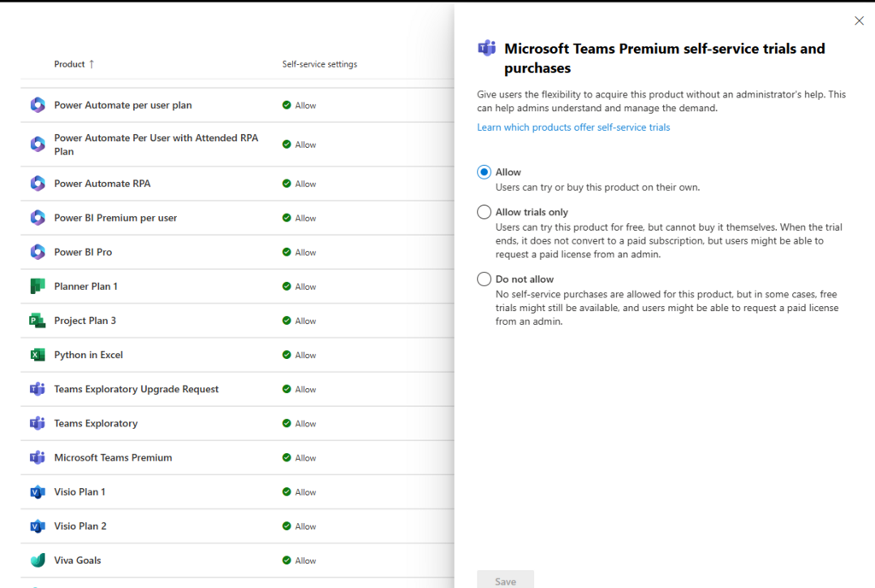The width and height of the screenshot is (875, 588).
Task: Click the Viva Goals icon
Action: click(x=37, y=561)
